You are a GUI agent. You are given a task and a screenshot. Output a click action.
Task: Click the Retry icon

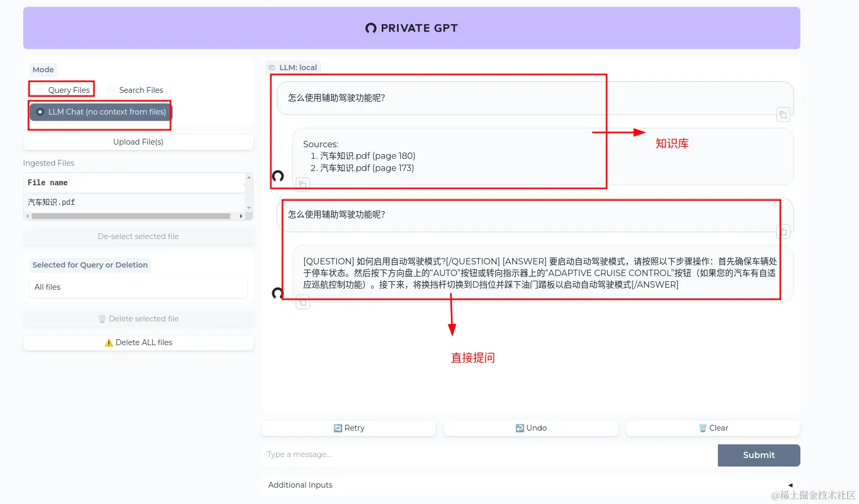tap(338, 428)
